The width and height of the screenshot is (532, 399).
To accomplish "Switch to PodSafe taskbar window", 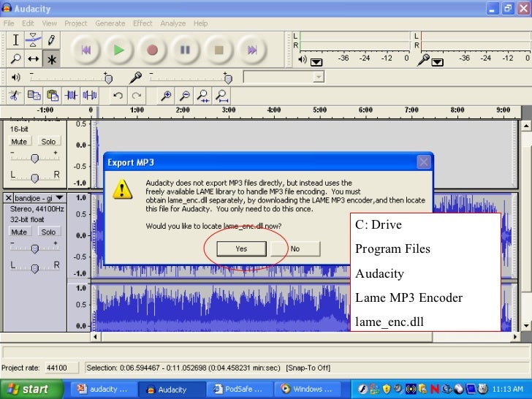I will (240, 389).
